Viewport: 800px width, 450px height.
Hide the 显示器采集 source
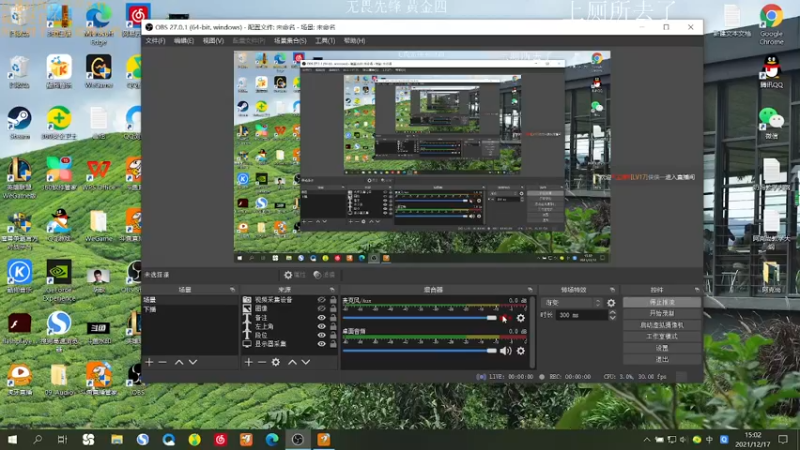coord(321,344)
